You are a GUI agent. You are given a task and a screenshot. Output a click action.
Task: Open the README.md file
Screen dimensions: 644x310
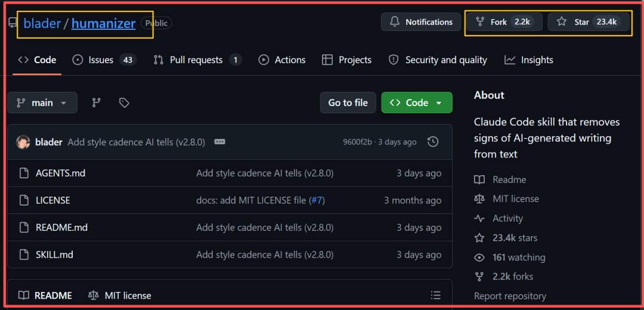[61, 228]
